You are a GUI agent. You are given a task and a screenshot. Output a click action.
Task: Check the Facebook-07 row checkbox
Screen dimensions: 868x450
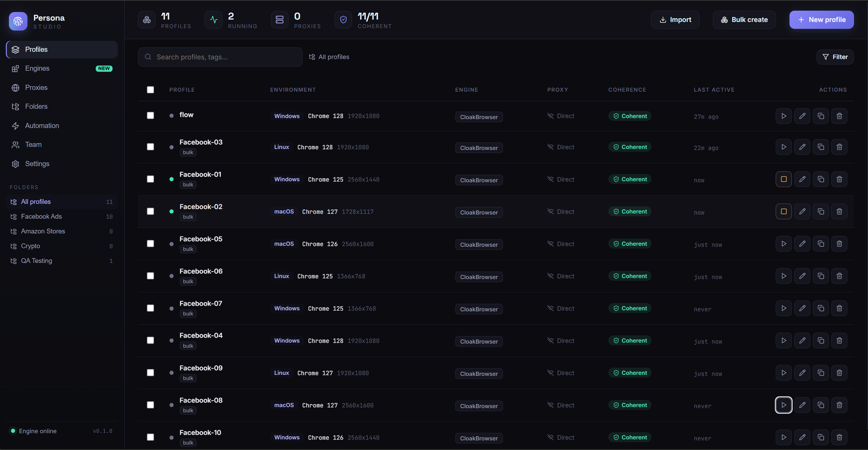tap(150, 308)
